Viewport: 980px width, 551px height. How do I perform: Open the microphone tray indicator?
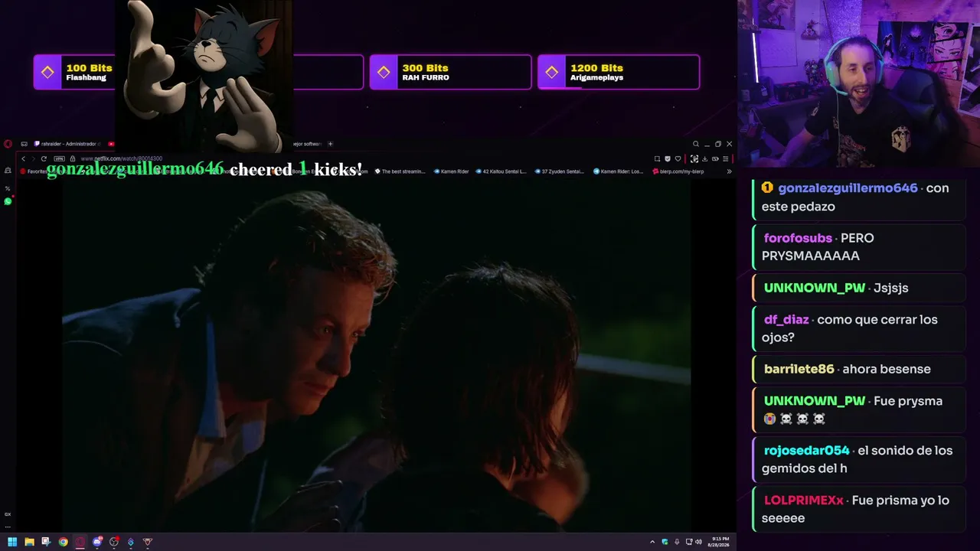pyautogui.click(x=677, y=542)
